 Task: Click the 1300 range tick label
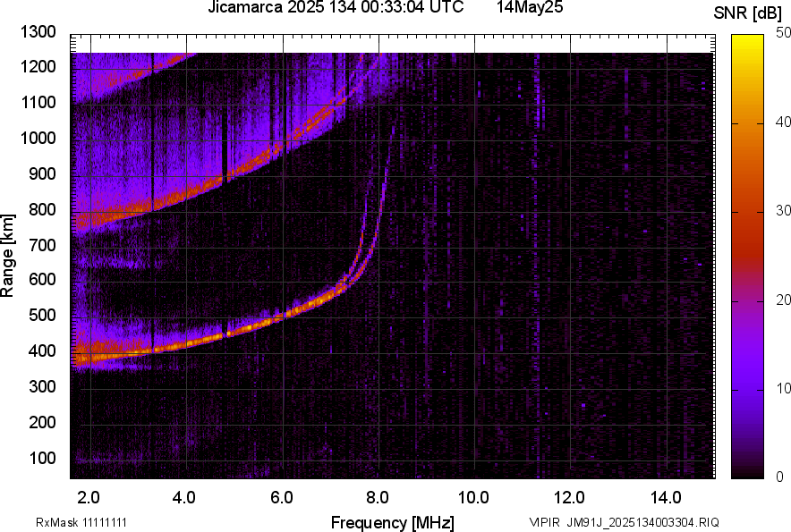[x=38, y=32]
